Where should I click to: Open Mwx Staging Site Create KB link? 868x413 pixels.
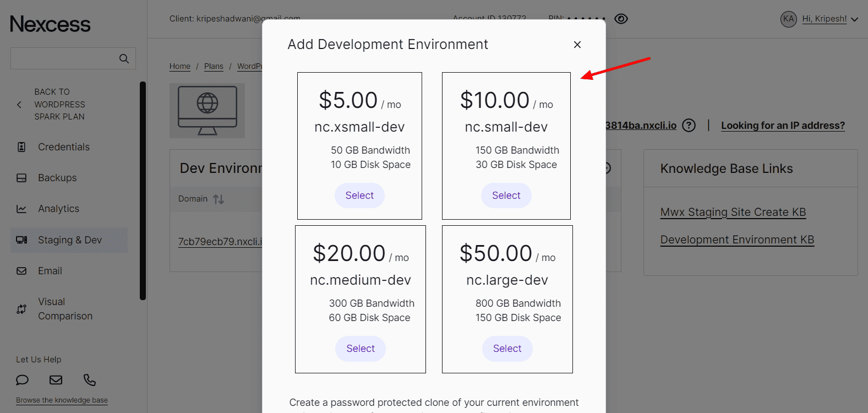pyautogui.click(x=733, y=212)
